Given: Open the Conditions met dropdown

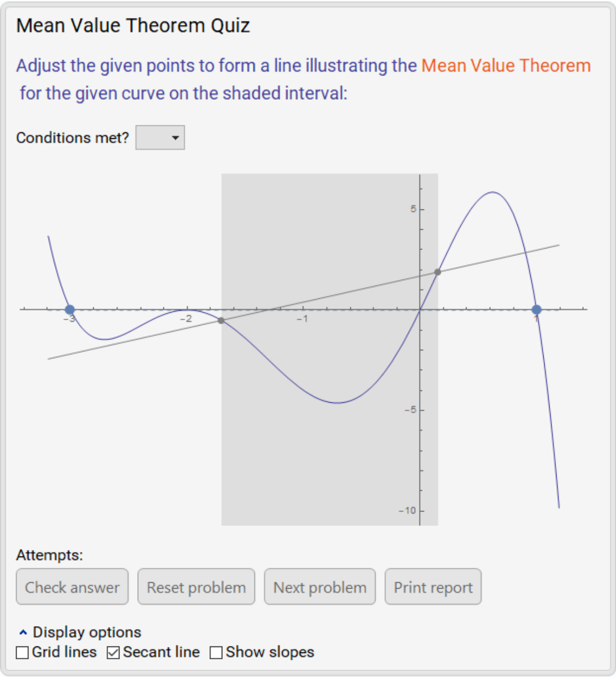Looking at the screenshot, I should click(160, 138).
